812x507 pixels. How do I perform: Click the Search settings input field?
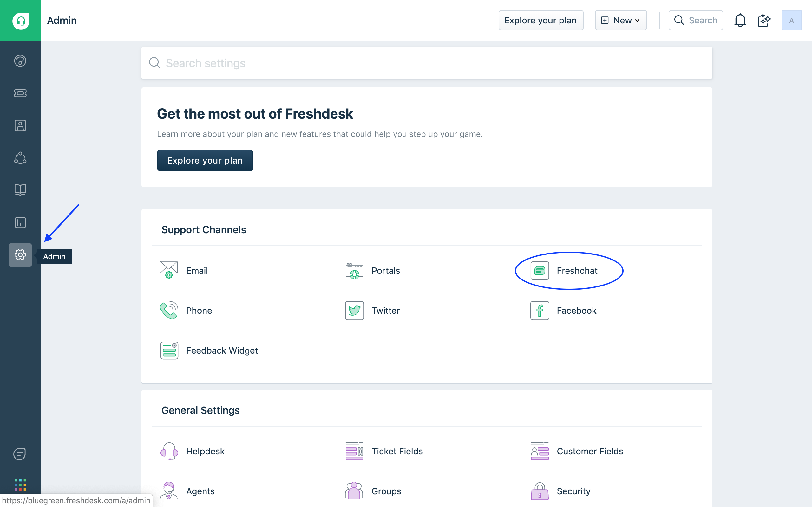pos(426,63)
